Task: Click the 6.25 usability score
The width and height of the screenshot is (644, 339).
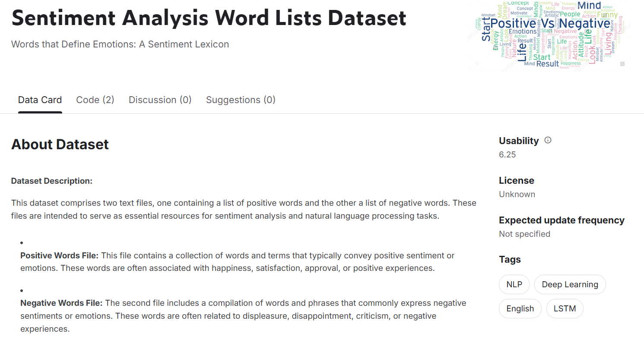Action: [x=508, y=154]
